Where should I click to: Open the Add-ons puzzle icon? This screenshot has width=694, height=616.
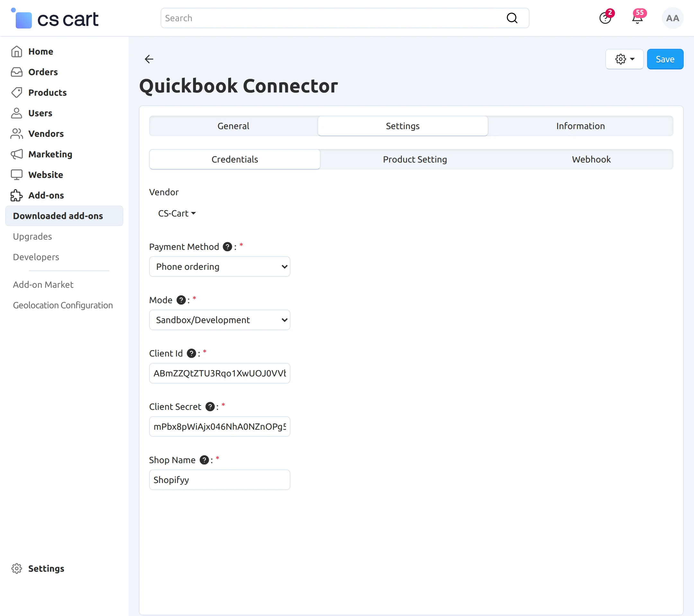click(x=16, y=195)
